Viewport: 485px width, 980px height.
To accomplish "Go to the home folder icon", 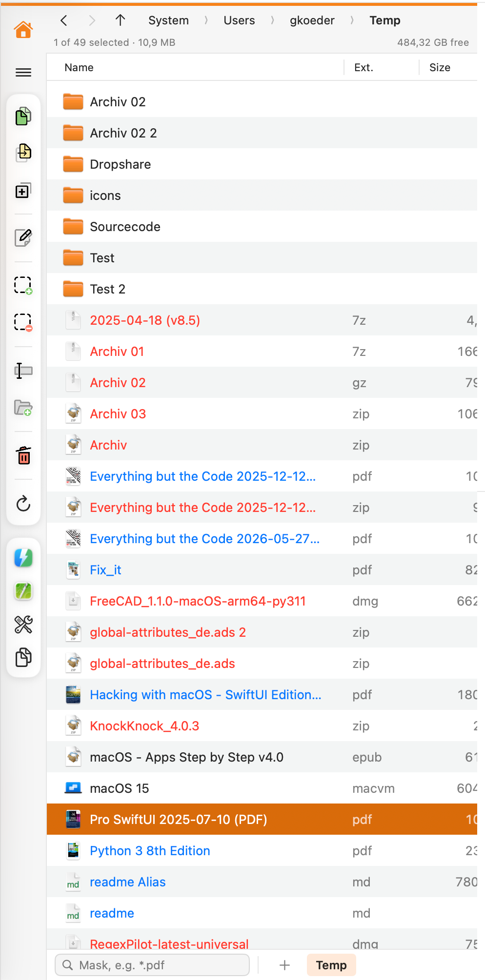I will tap(23, 30).
